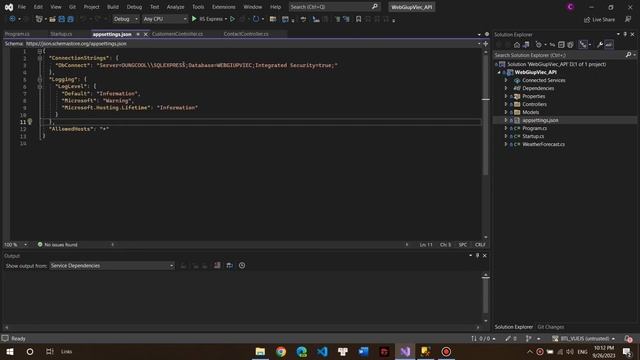Click the Save file toolbar icon
The image size is (640, 360).
(62, 19)
